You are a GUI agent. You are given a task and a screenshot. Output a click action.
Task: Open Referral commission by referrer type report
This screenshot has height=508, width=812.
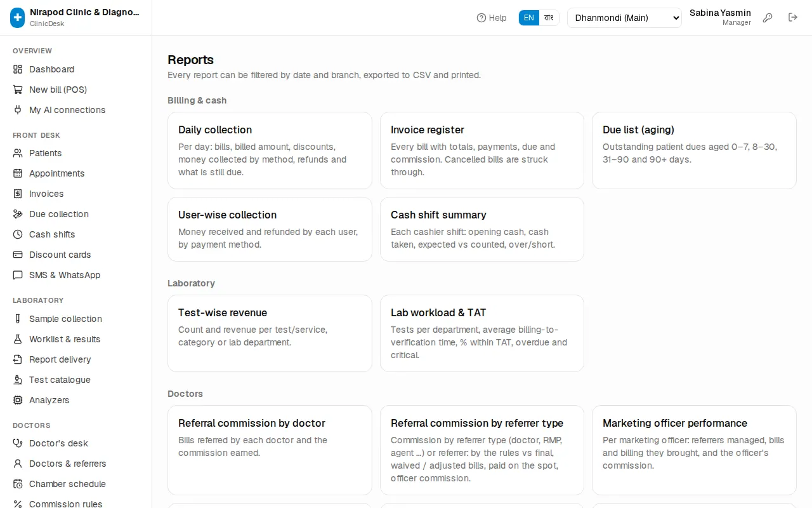482,450
